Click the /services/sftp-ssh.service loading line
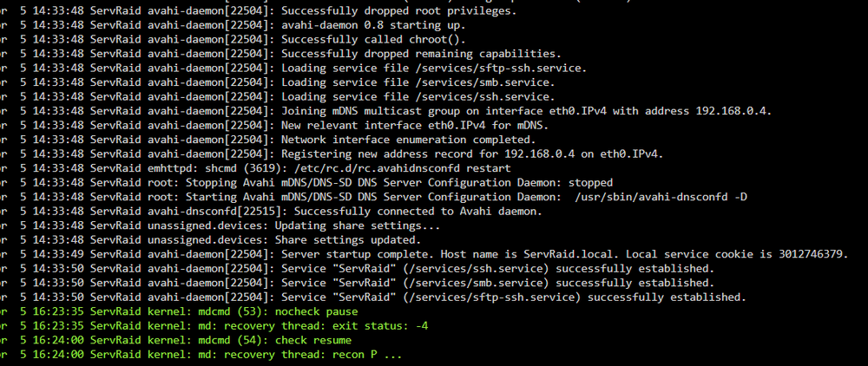 (294, 69)
